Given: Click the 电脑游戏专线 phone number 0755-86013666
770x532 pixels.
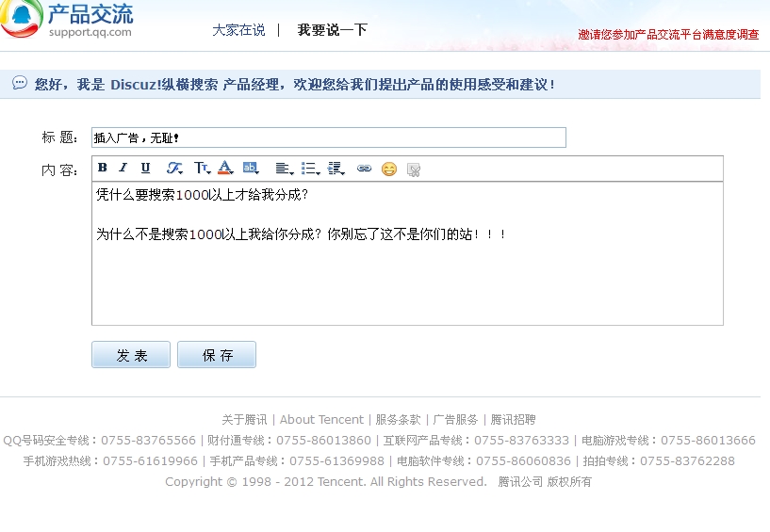Looking at the screenshot, I should coord(708,441).
